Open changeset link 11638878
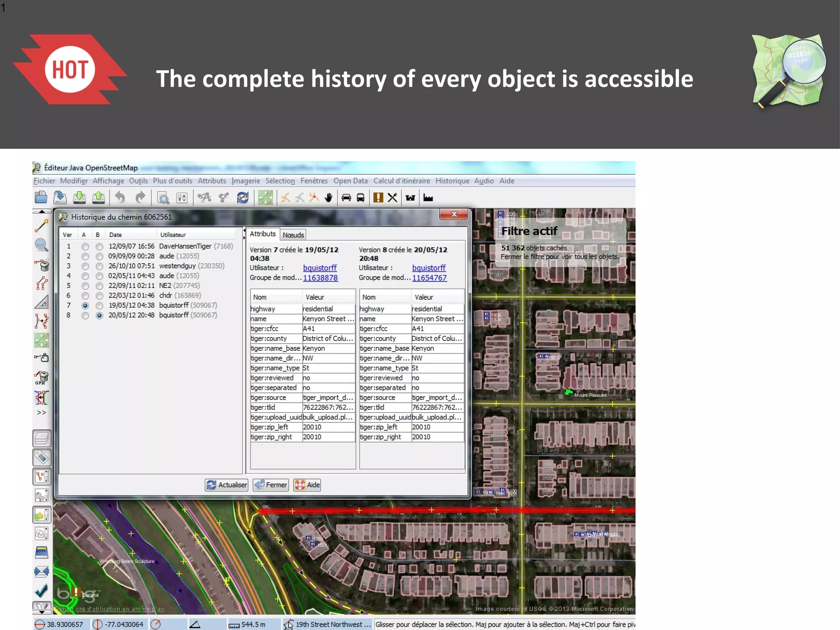The image size is (840, 630). [x=320, y=278]
